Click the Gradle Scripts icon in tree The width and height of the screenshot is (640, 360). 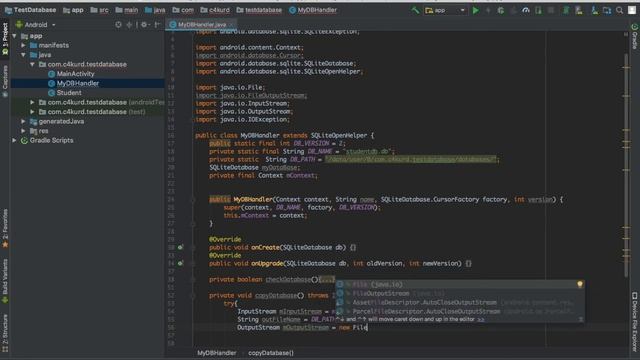coord(24,140)
